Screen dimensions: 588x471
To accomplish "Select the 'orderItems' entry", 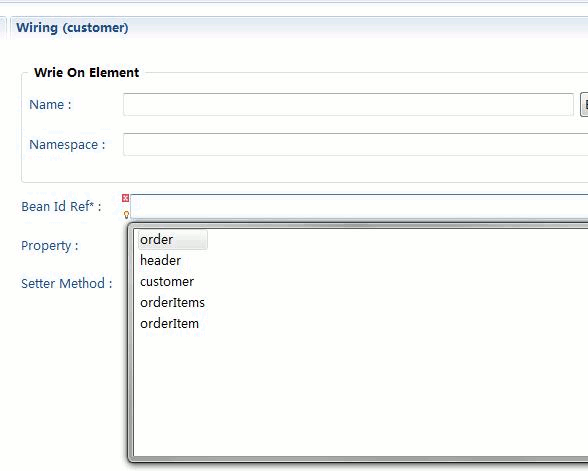I will click(x=172, y=302).
